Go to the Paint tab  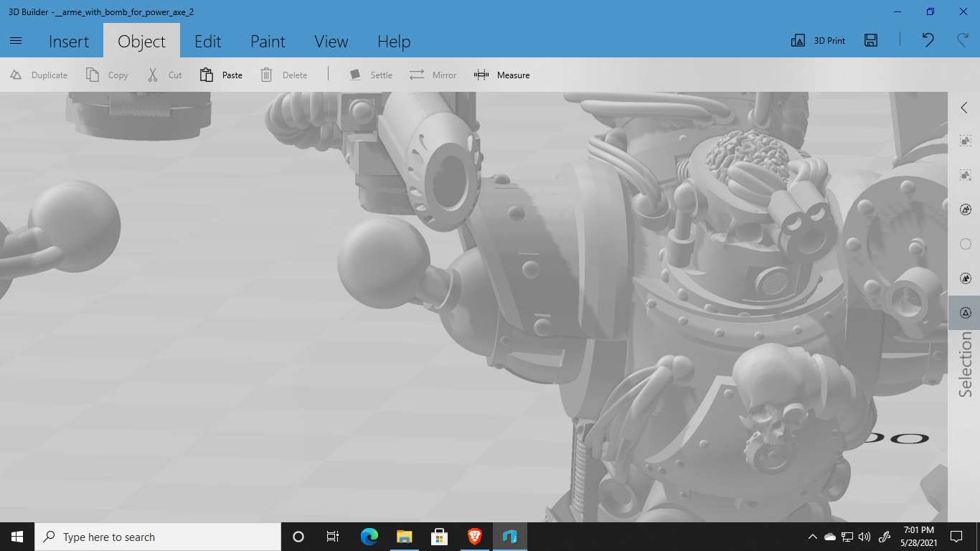click(268, 42)
